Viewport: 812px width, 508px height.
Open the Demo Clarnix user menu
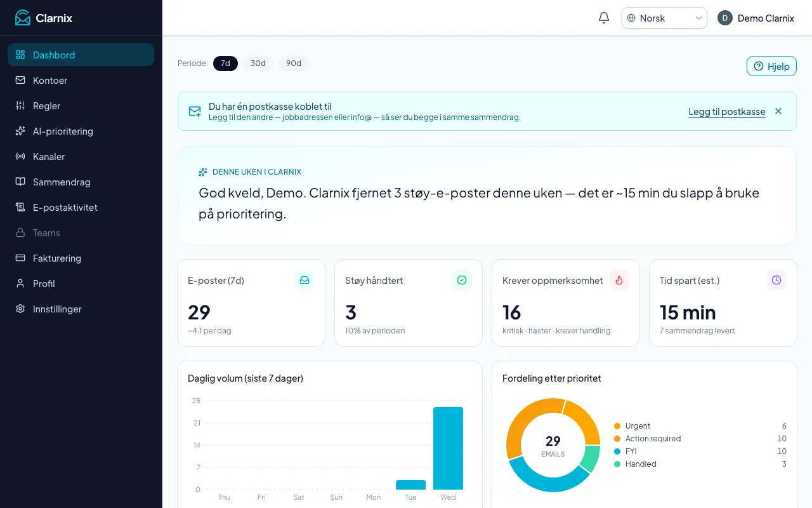(x=756, y=18)
